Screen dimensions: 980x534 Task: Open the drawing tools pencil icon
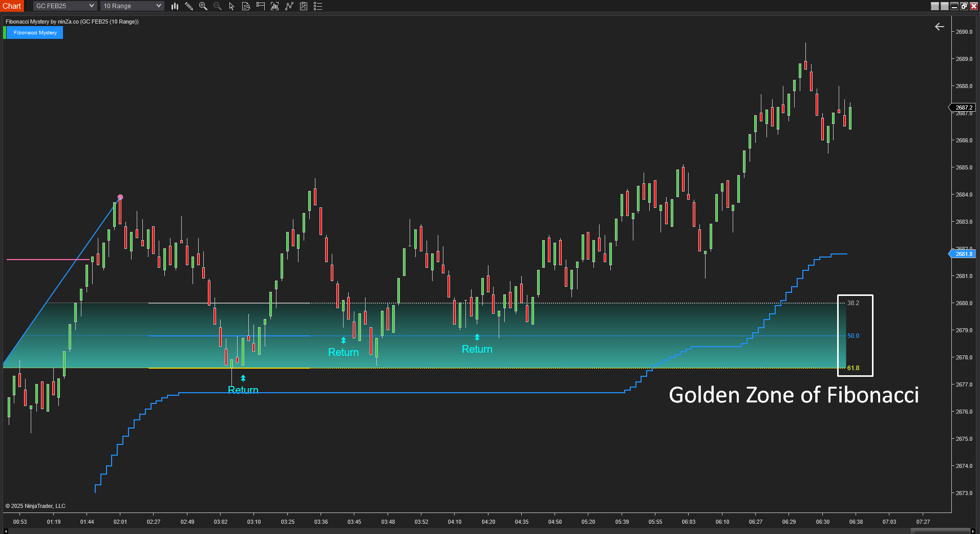[x=189, y=6]
